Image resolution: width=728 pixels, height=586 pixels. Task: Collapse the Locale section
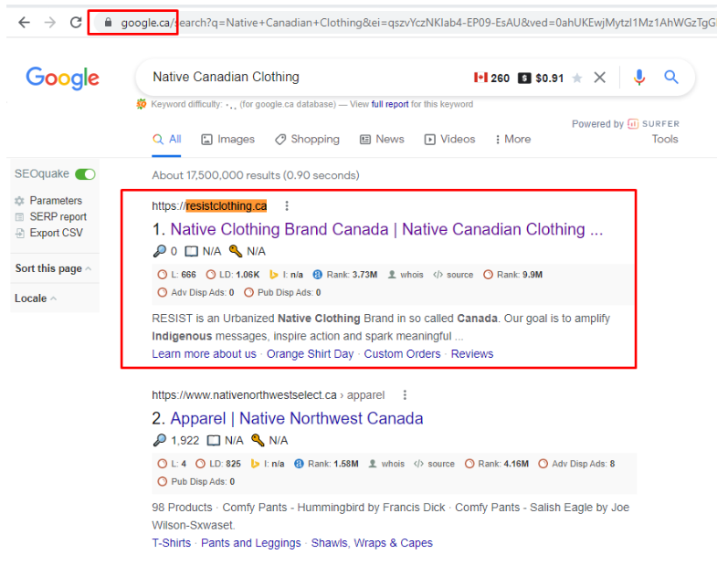click(36, 298)
